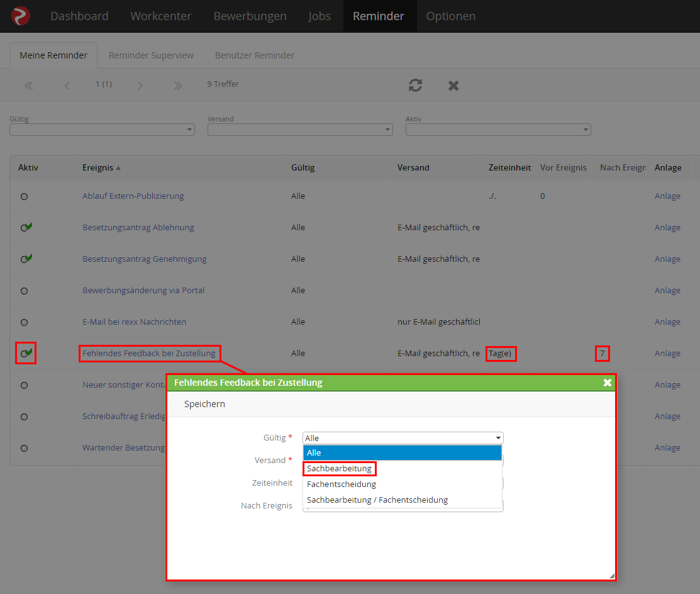Click Speichern in the dialog
The height and width of the screenshot is (594, 700).
tap(204, 404)
